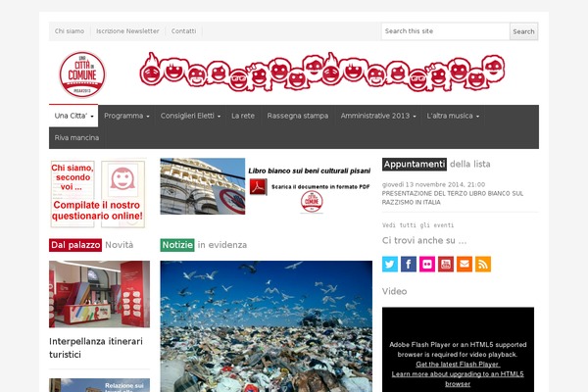Open the Flickr social icon
The width and height of the screenshot is (588, 392).
pos(427,264)
